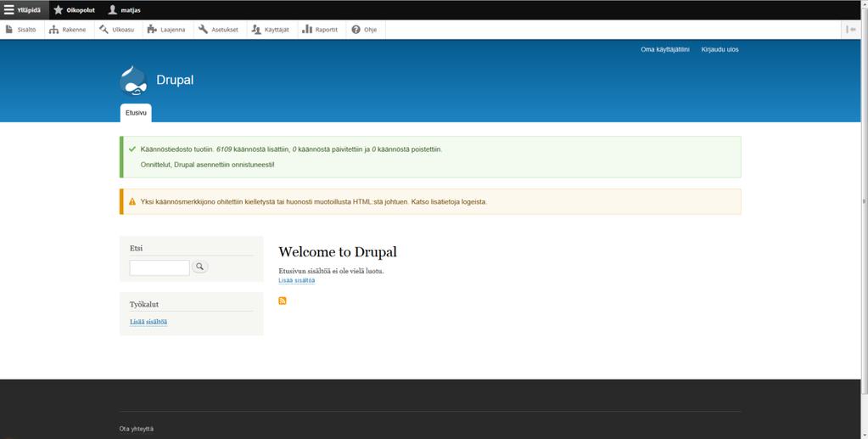Click the Drupal drop logo

tap(133, 81)
